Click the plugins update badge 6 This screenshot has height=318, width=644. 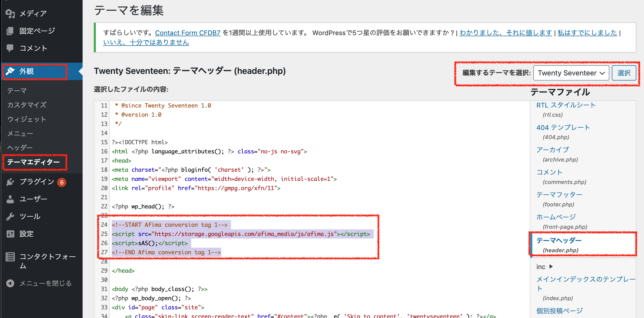(x=62, y=182)
